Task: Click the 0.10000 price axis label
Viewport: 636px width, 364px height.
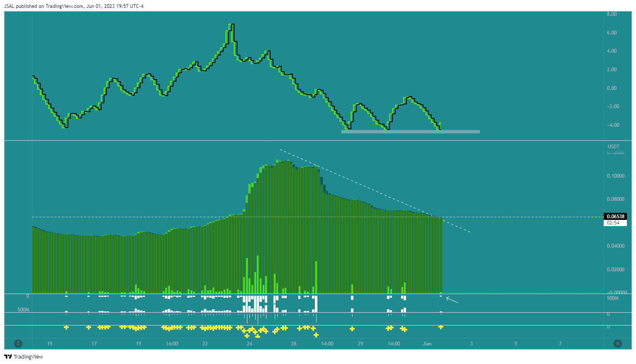Action: 616,176
